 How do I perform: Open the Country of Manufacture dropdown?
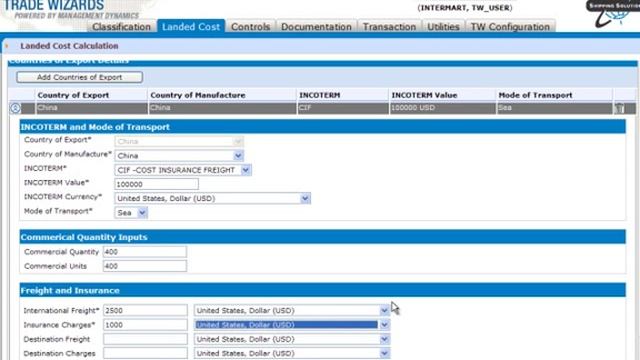pyautogui.click(x=179, y=156)
